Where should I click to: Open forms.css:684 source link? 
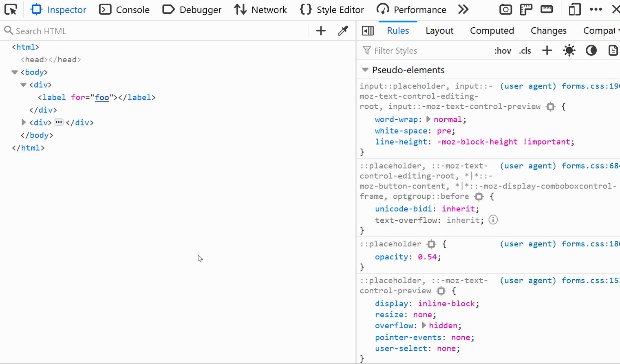click(x=590, y=166)
